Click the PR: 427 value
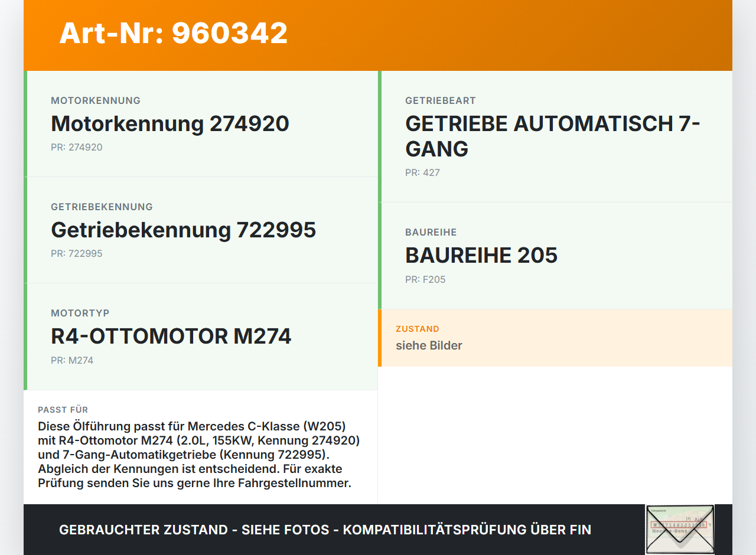 pos(422,172)
